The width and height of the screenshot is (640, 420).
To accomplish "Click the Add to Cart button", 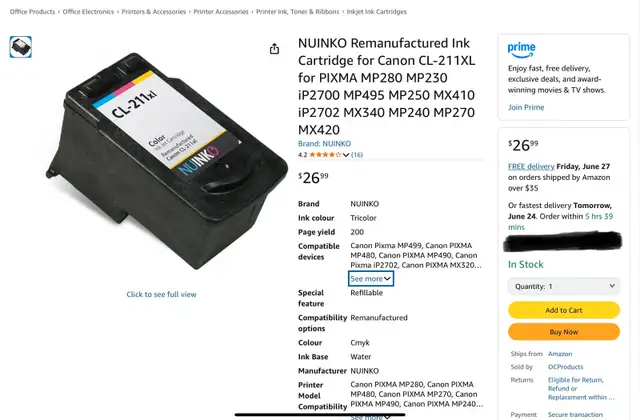I will pos(564,310).
